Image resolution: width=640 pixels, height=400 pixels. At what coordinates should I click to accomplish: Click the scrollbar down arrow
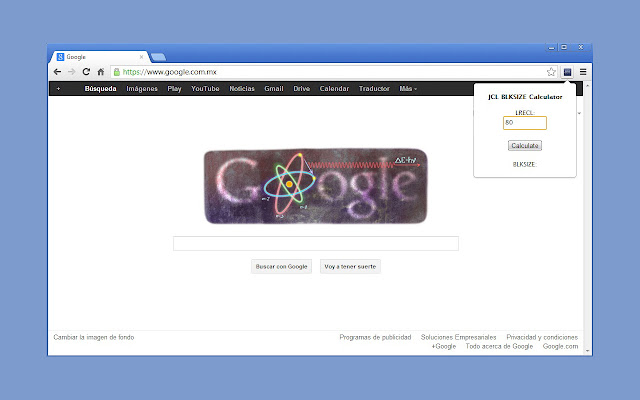588,351
